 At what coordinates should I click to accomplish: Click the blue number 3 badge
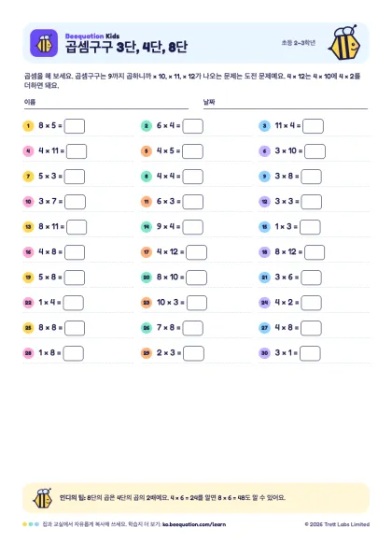coord(264,126)
